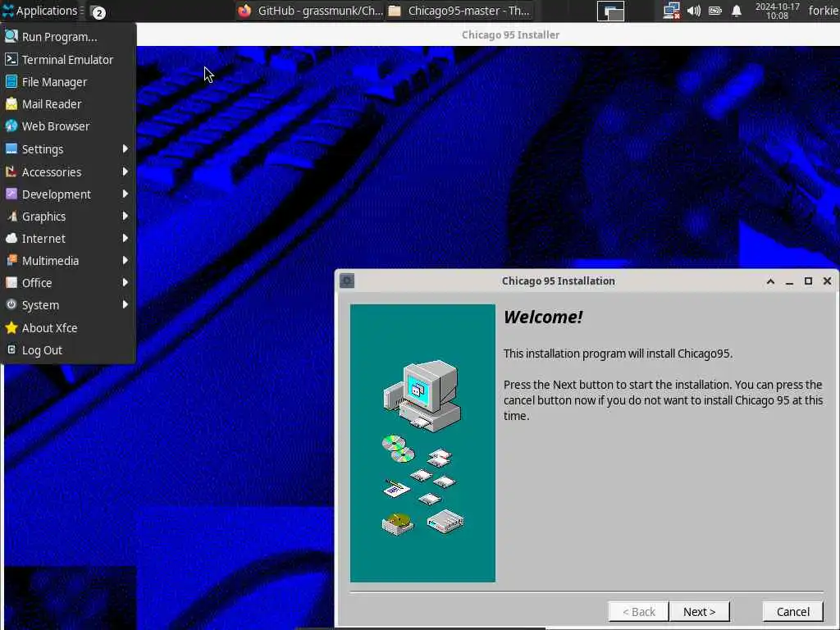Open the Applications menu button

[42, 11]
